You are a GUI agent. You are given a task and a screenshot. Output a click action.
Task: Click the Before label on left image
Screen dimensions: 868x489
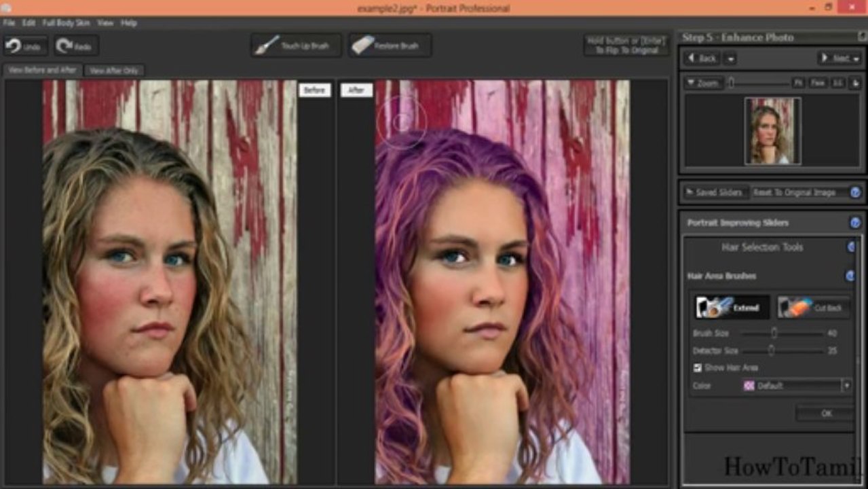314,90
